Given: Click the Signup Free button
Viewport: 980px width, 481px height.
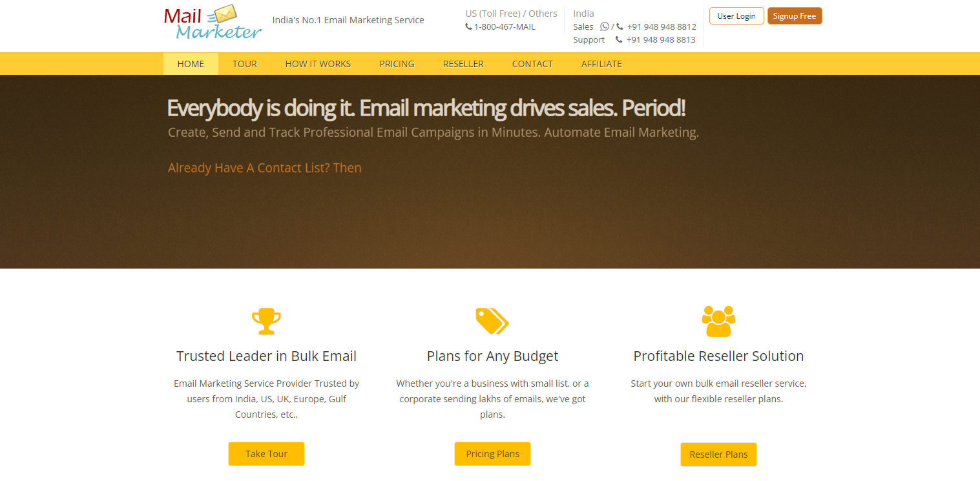Looking at the screenshot, I should coord(795,15).
